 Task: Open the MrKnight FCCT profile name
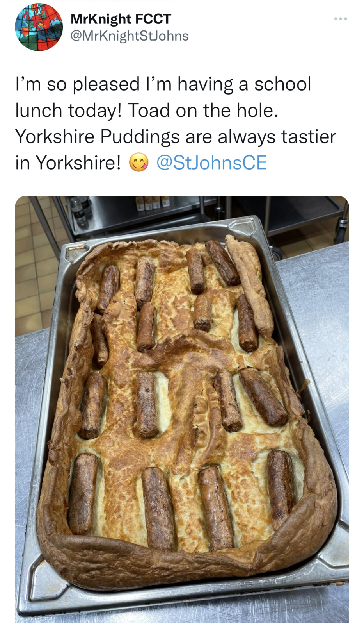coord(121,19)
